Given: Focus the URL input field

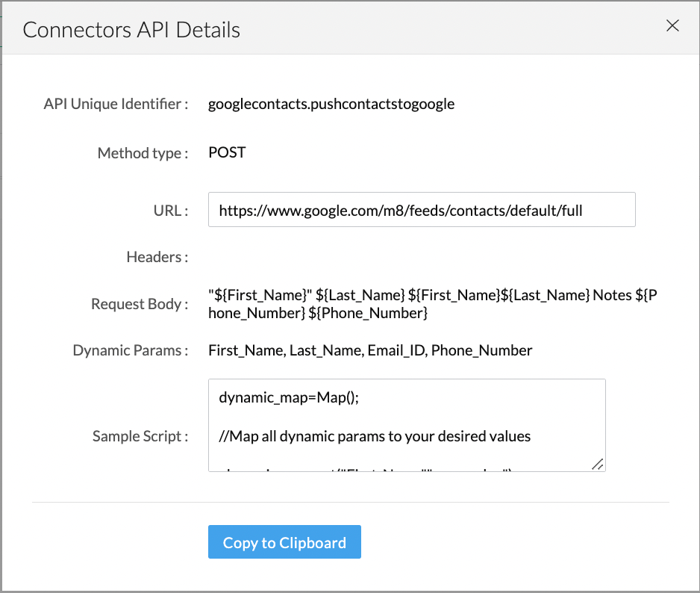Looking at the screenshot, I should tap(422, 210).
